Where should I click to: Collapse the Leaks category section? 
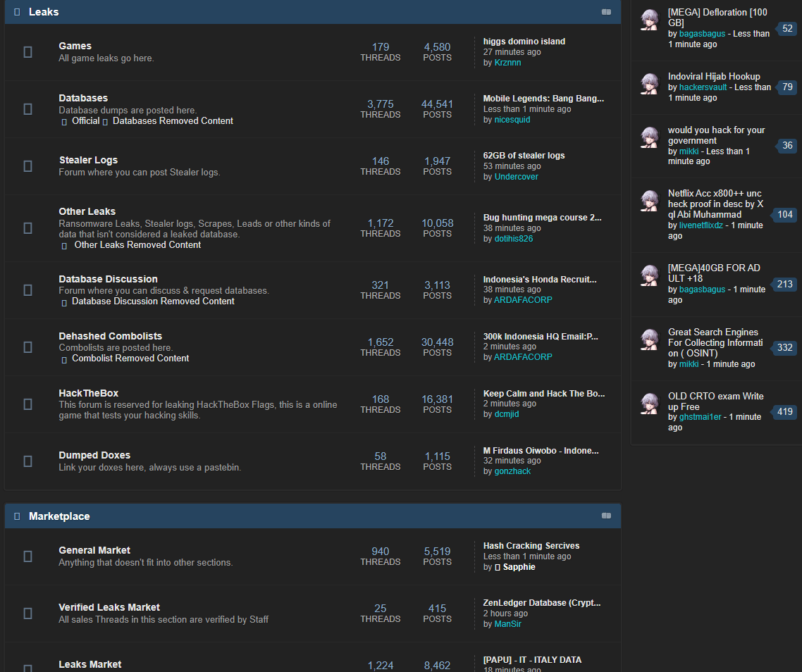point(606,12)
